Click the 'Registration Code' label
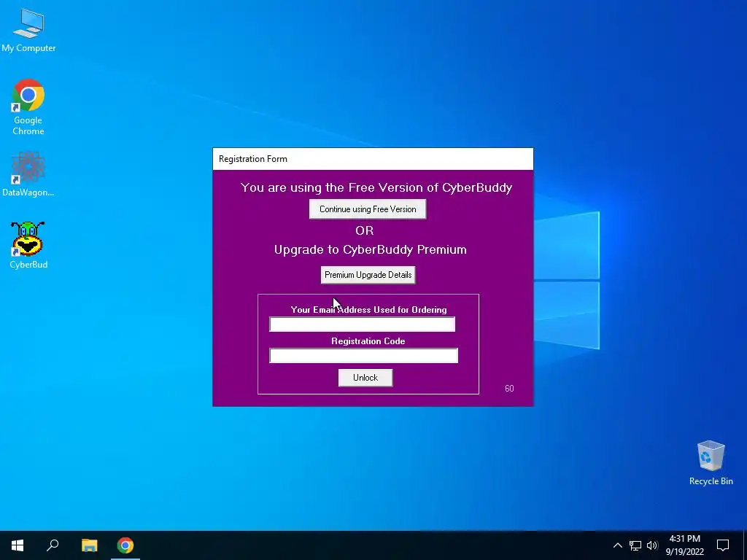This screenshot has width=747, height=560. tap(368, 341)
